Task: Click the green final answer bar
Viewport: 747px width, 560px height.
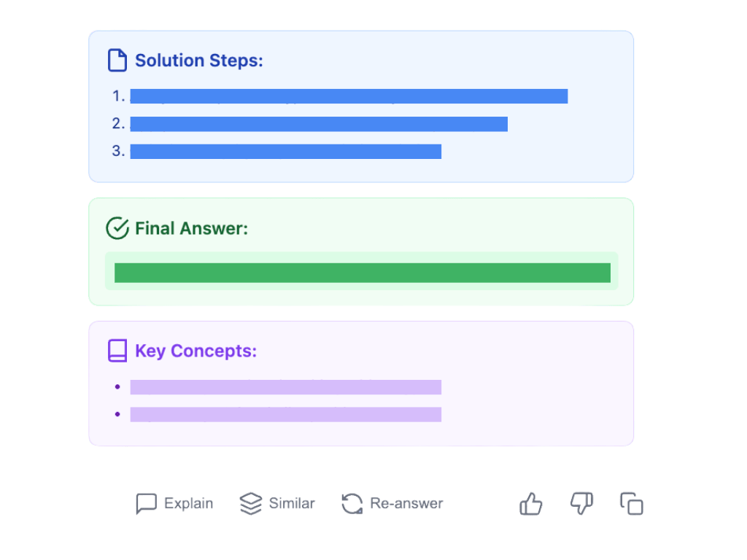Action: (x=363, y=273)
